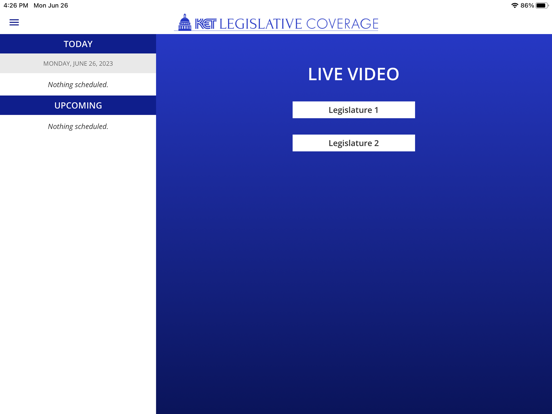This screenshot has height=414, width=552.
Task: Click 'Nothing scheduled.' under UPCOMING
Action: pos(78,126)
